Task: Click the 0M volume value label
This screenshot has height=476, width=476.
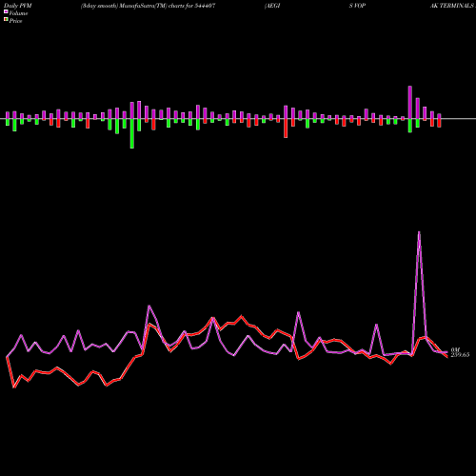Action: (x=455, y=349)
